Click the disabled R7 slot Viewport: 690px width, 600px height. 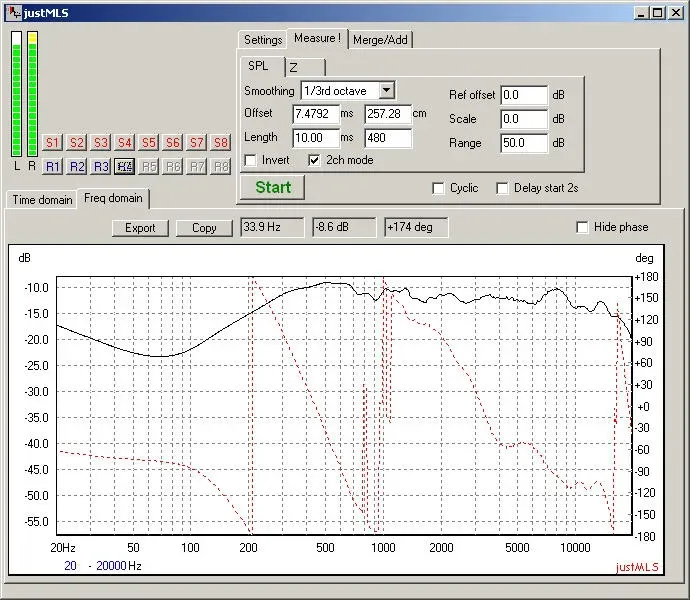click(197, 166)
